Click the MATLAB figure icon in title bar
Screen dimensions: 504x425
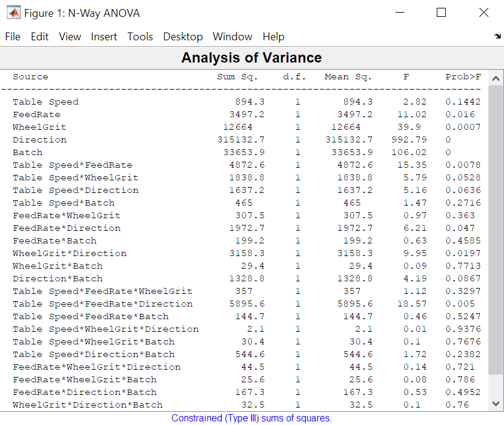13,13
